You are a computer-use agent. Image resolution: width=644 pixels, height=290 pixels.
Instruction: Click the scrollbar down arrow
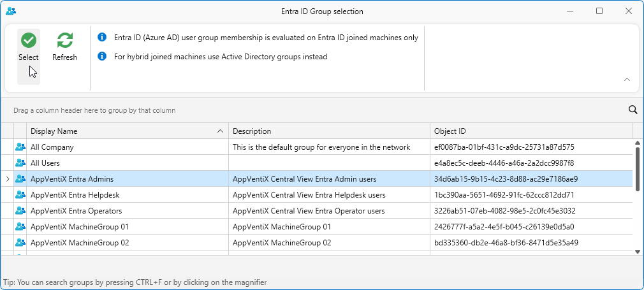[638, 251]
